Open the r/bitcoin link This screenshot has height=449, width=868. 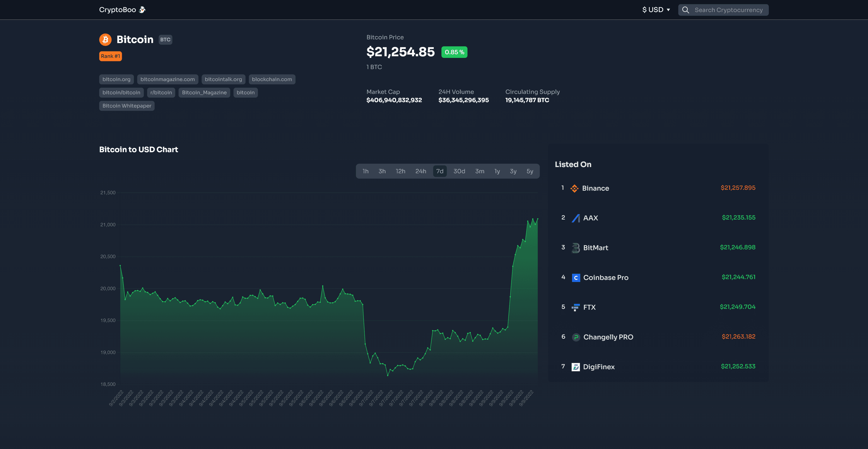[x=161, y=92]
